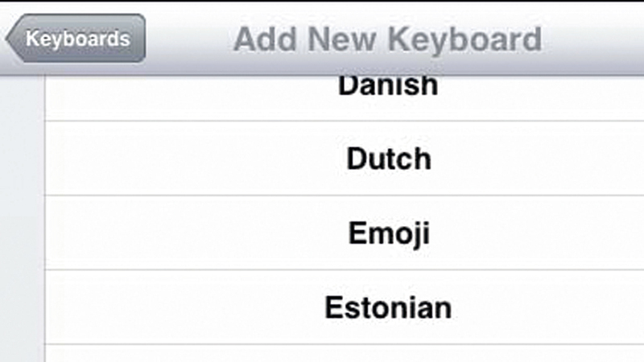Click the word Emoji in the list

click(388, 232)
